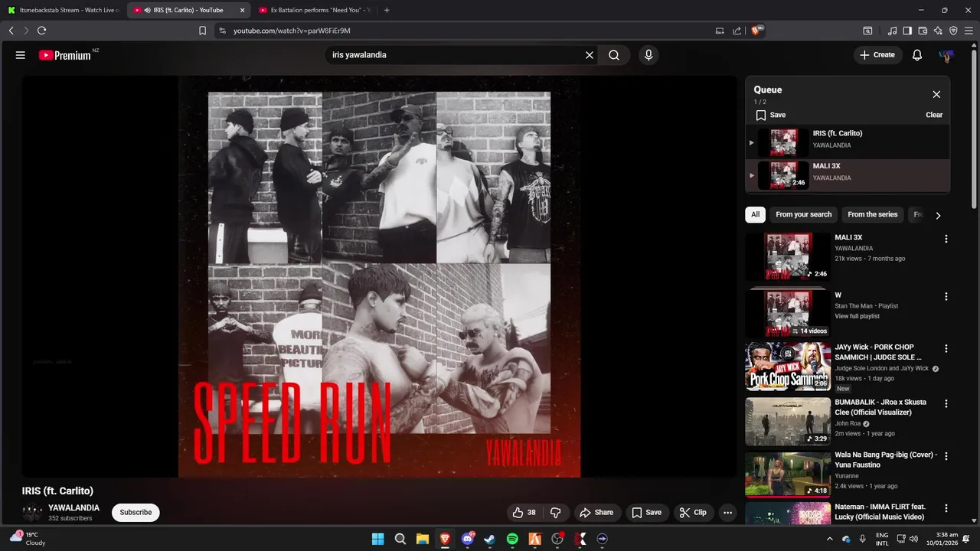This screenshot has height=551, width=980.
Task: Open MALI 3X recommended video thumbnail
Action: 788,256
